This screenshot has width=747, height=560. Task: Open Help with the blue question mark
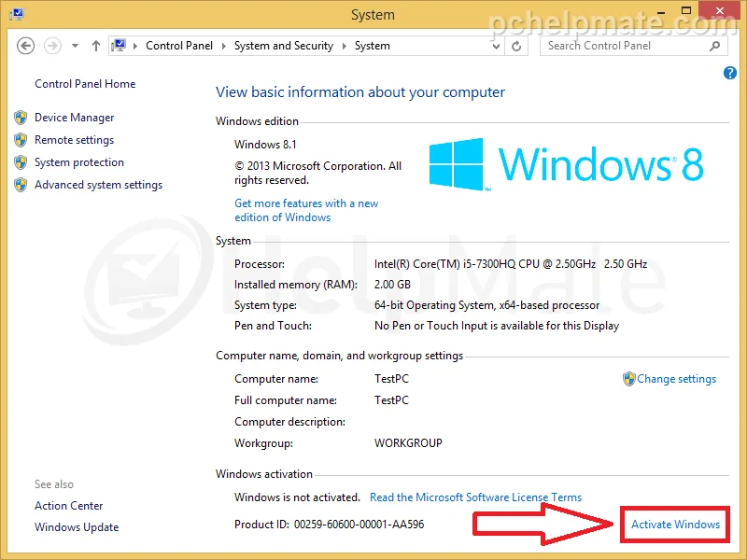(729, 73)
